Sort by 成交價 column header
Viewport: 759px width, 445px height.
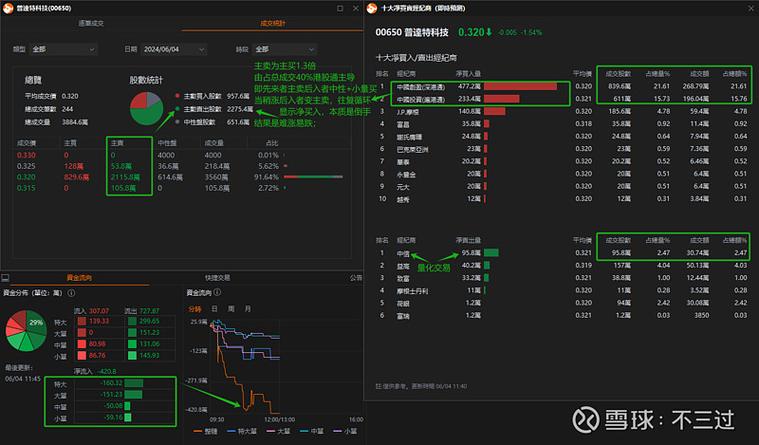(x=27, y=143)
